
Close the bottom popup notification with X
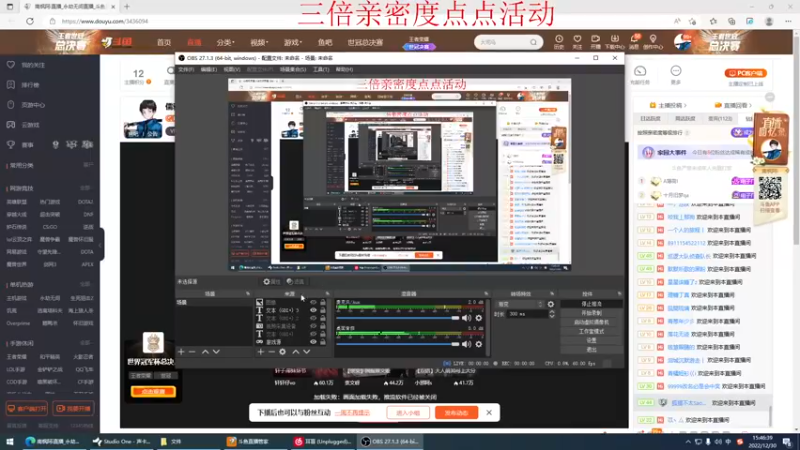pos(489,412)
